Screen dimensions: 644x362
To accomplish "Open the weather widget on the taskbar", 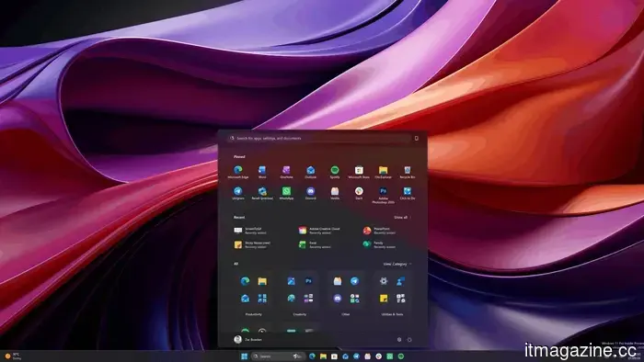I will pyautogui.click(x=13, y=356).
